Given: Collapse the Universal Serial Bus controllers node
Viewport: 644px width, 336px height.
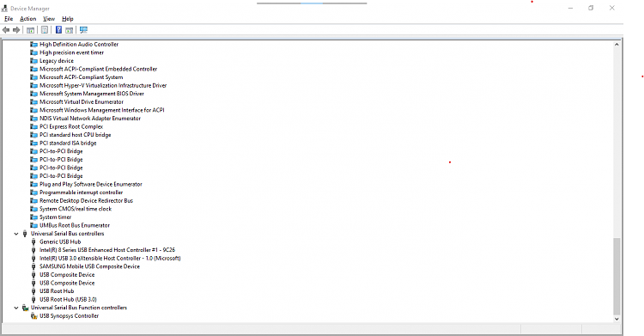Looking at the screenshot, I should (x=16, y=234).
